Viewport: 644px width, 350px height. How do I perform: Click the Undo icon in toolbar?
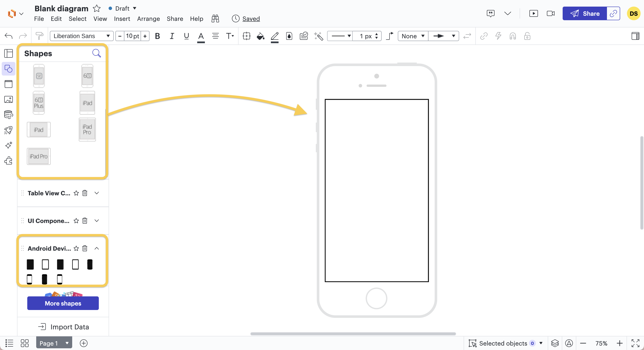(9, 36)
